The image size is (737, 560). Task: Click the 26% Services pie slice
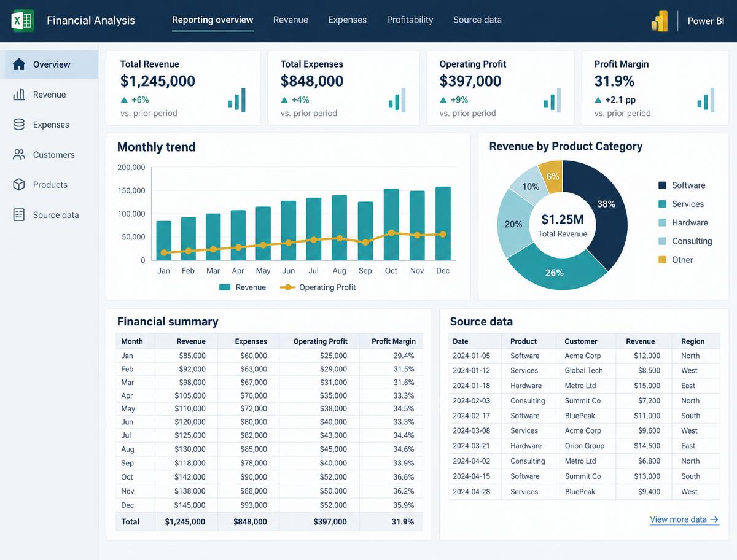(x=555, y=272)
